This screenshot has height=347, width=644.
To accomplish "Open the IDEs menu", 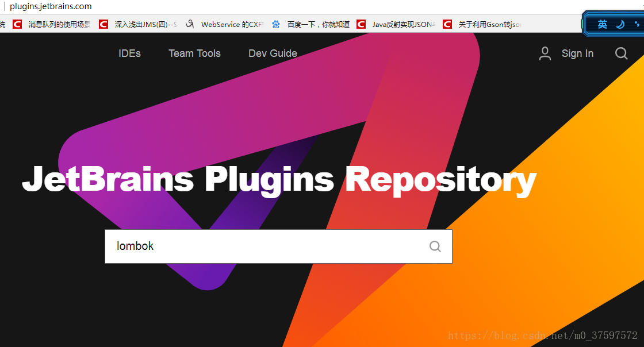I will 129,53.
